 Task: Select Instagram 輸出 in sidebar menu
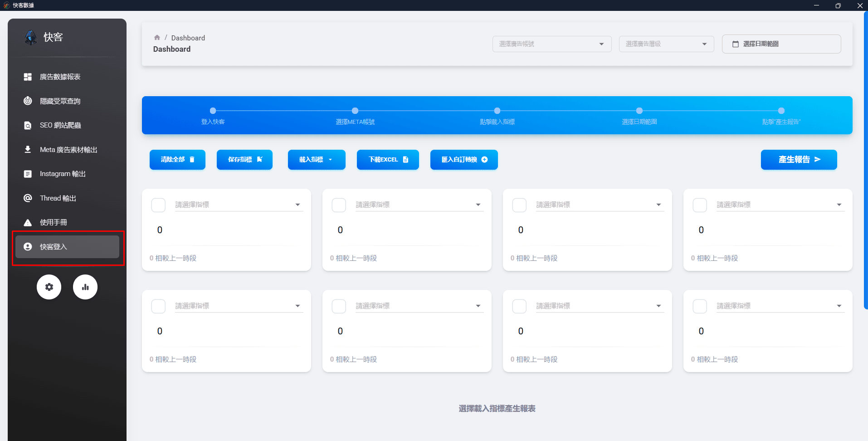tap(63, 174)
